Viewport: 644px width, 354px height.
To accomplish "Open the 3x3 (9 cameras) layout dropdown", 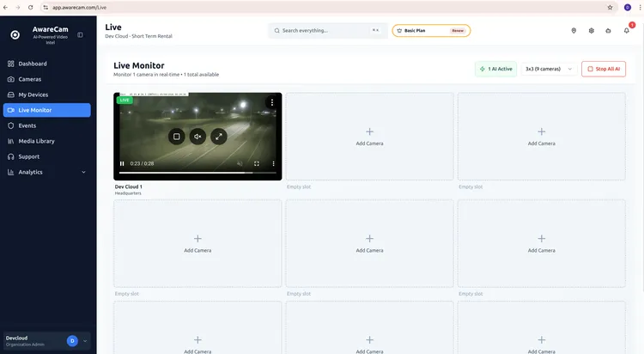I will coord(549,69).
